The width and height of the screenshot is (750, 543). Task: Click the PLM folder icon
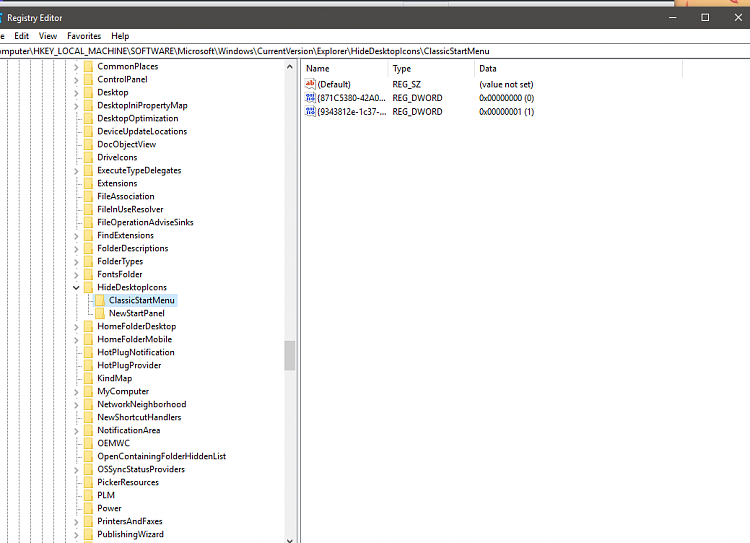(88, 495)
